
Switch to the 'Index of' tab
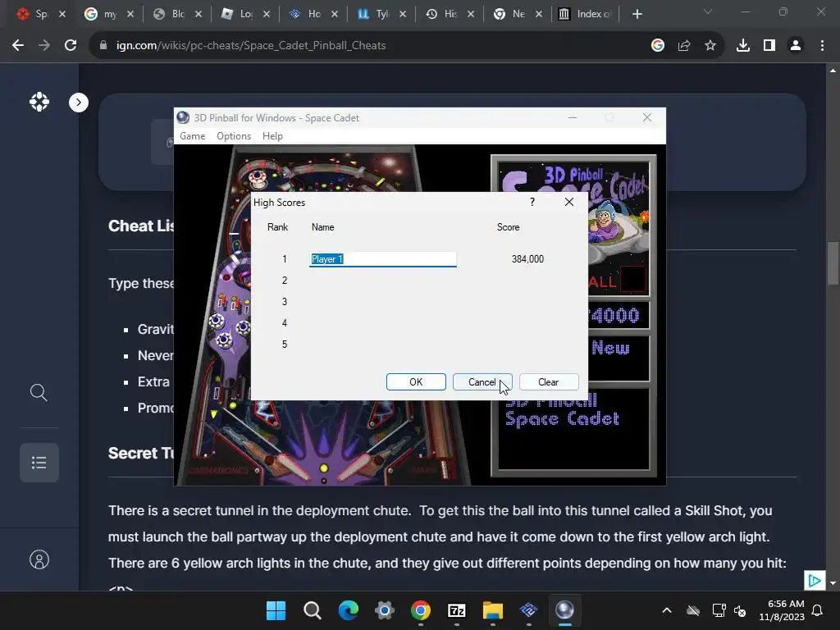pyautogui.click(x=585, y=14)
